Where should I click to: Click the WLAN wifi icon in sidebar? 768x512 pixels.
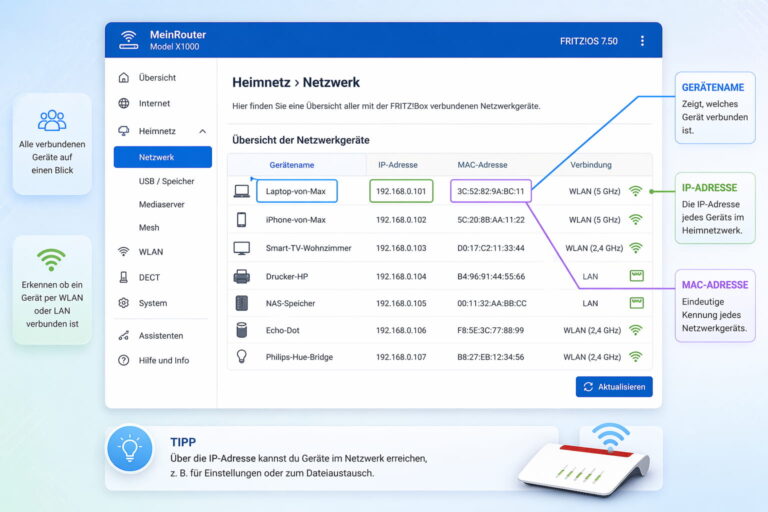(124, 252)
